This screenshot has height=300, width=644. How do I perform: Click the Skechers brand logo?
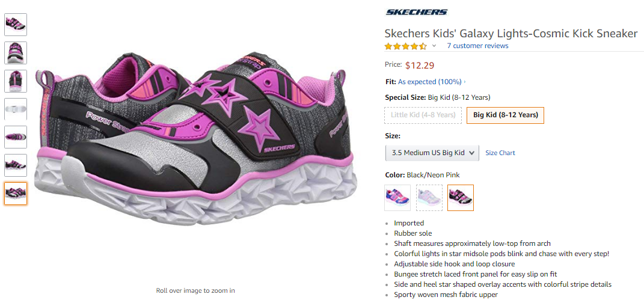416,12
